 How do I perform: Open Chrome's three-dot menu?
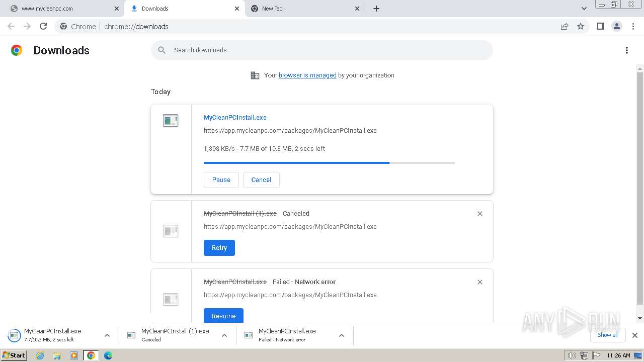(633, 26)
